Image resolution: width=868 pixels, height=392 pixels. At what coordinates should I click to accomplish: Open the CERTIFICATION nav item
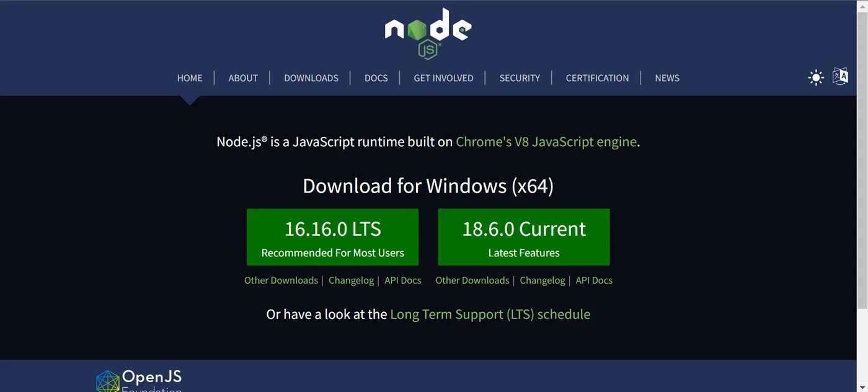tap(597, 78)
